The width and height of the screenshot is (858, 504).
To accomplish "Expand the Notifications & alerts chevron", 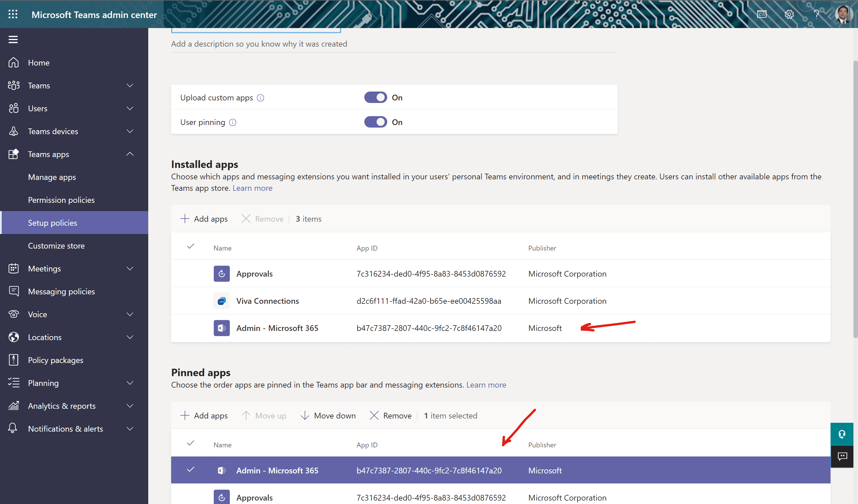I will click(130, 428).
